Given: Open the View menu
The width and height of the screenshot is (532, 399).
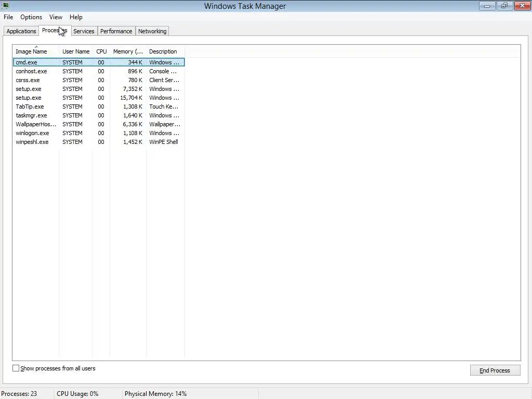Looking at the screenshot, I should [x=56, y=17].
